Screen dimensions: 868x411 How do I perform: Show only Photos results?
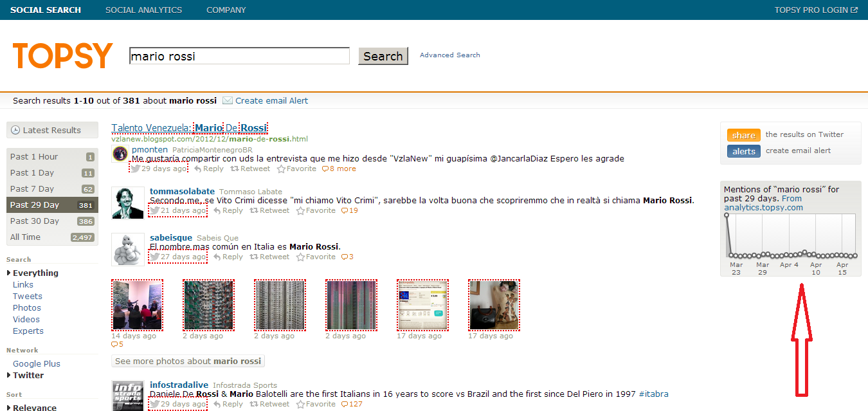27,307
